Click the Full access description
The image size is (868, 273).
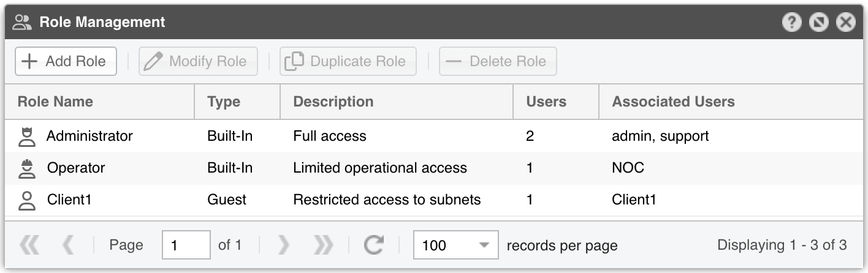(x=330, y=136)
